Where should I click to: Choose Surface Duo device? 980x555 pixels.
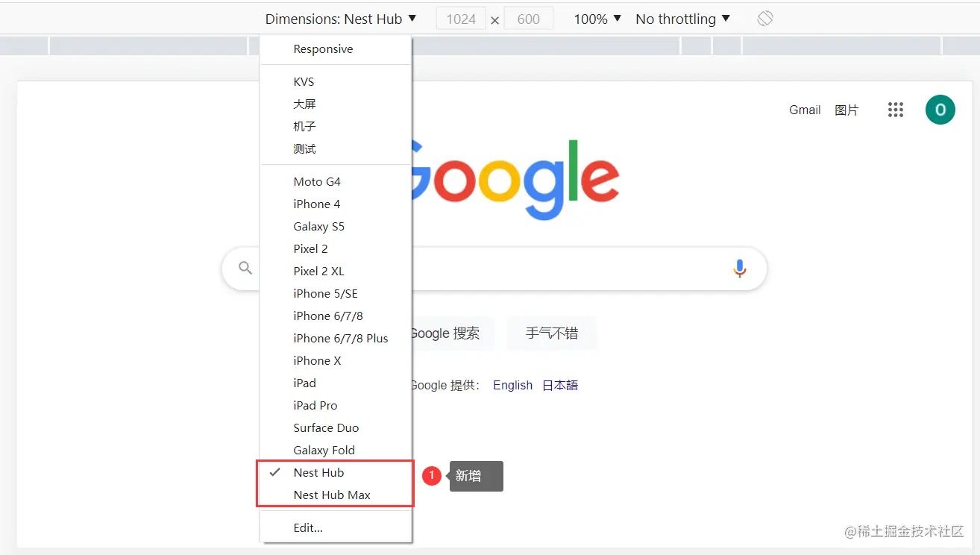(x=336, y=428)
